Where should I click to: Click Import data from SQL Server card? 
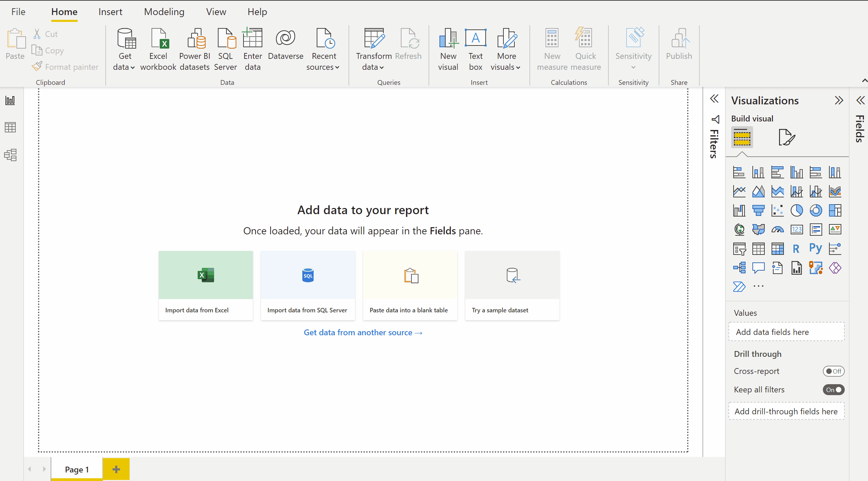pos(308,286)
